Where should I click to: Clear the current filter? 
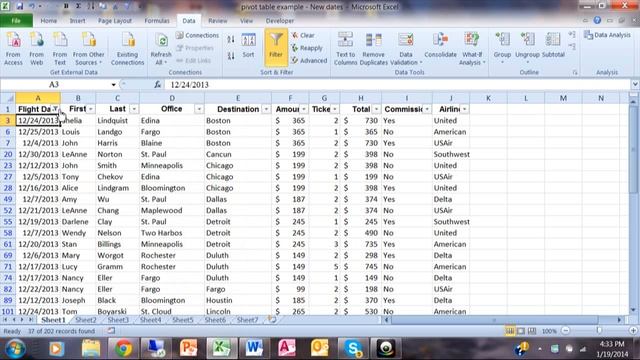tap(303, 36)
